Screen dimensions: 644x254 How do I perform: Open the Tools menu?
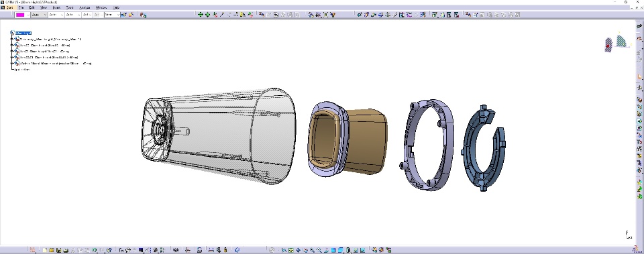(70, 7)
